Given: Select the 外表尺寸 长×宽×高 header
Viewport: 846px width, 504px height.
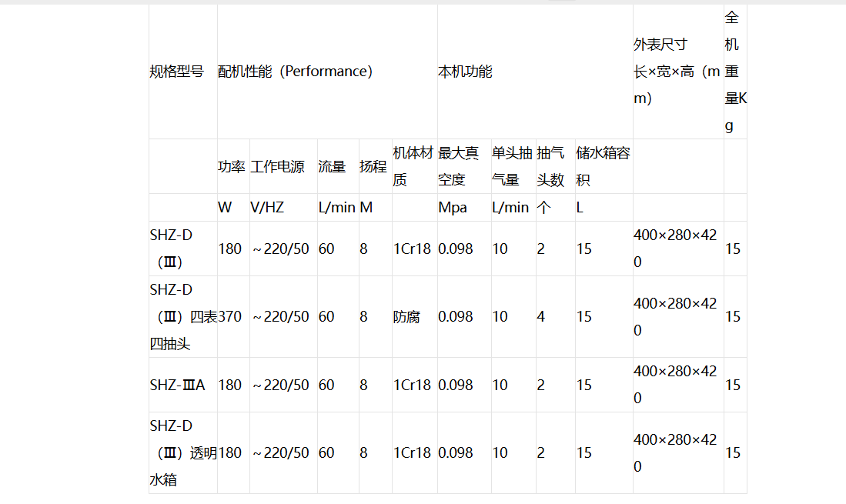Looking at the screenshot, I should (677, 72).
